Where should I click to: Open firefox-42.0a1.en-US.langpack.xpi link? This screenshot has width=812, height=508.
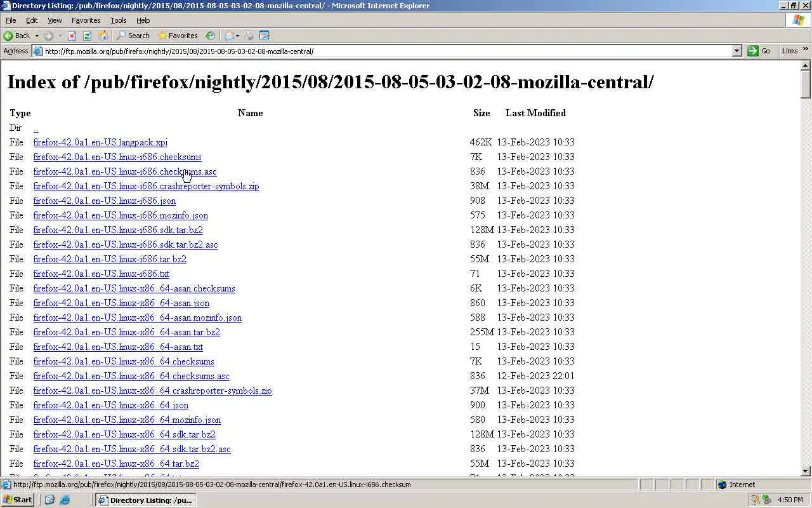(x=100, y=142)
